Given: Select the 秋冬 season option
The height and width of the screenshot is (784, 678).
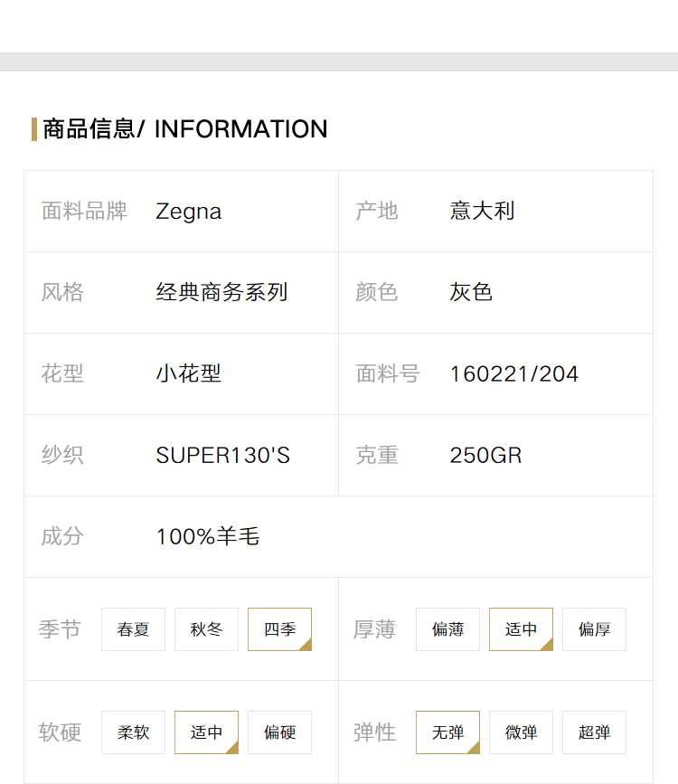Looking at the screenshot, I should point(206,629).
